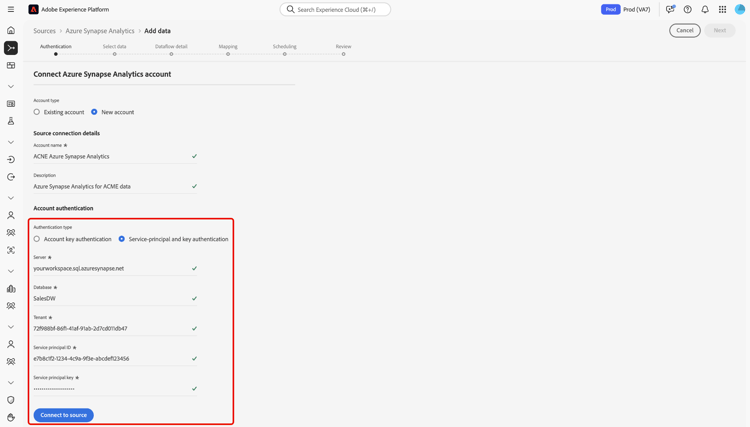Choose Account key authentication option
750x427 pixels.
tap(37, 239)
